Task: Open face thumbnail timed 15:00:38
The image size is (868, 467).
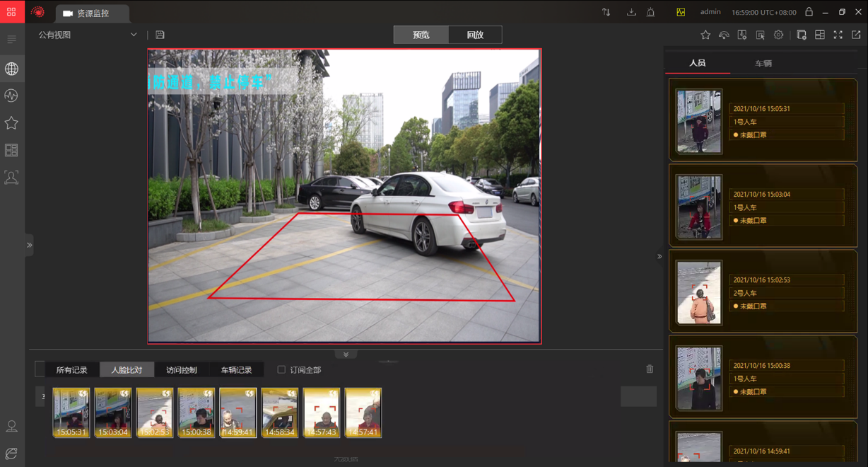Action: pyautogui.click(x=197, y=413)
